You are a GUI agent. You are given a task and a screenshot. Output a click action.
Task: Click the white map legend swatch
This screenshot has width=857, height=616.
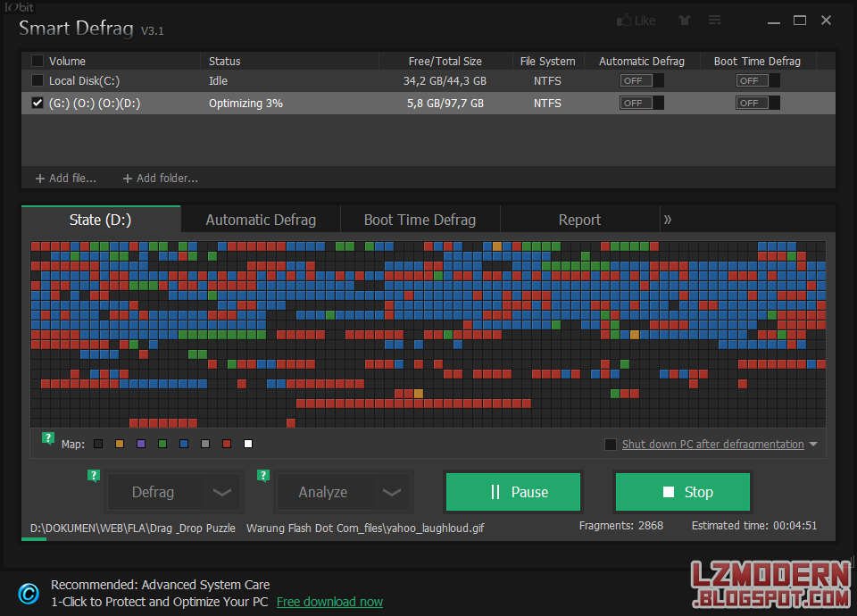click(x=248, y=444)
